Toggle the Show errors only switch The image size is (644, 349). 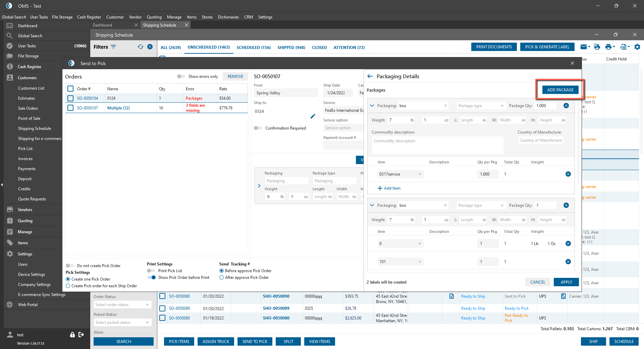click(x=181, y=77)
